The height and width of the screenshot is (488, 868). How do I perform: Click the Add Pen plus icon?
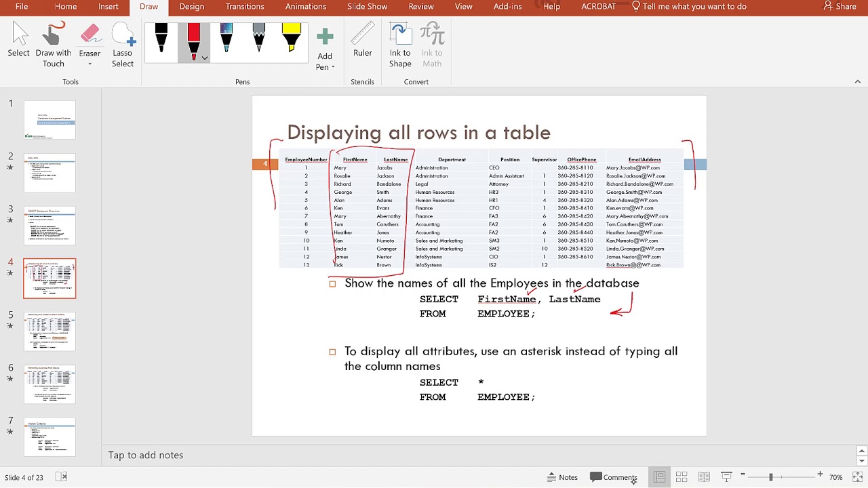(x=325, y=37)
